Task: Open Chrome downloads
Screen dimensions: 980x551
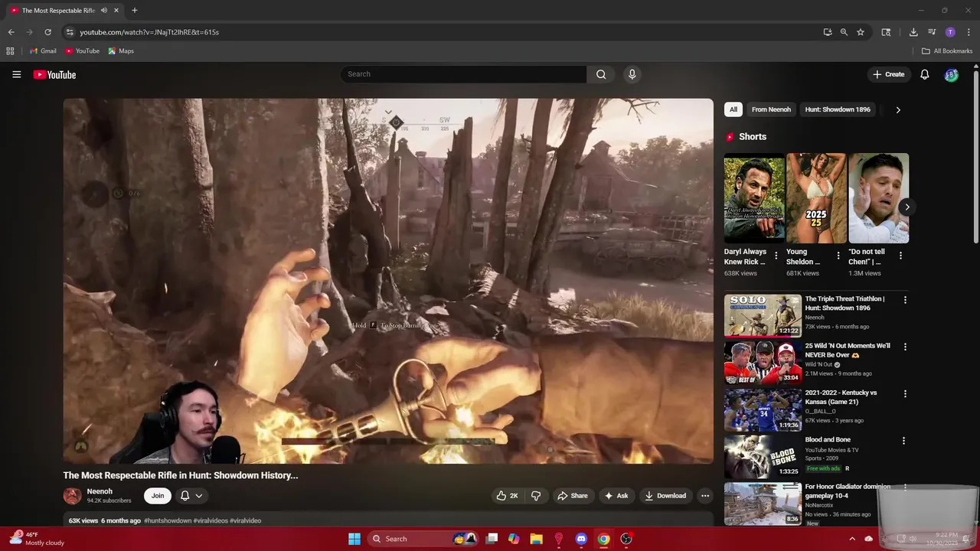Action: click(913, 32)
